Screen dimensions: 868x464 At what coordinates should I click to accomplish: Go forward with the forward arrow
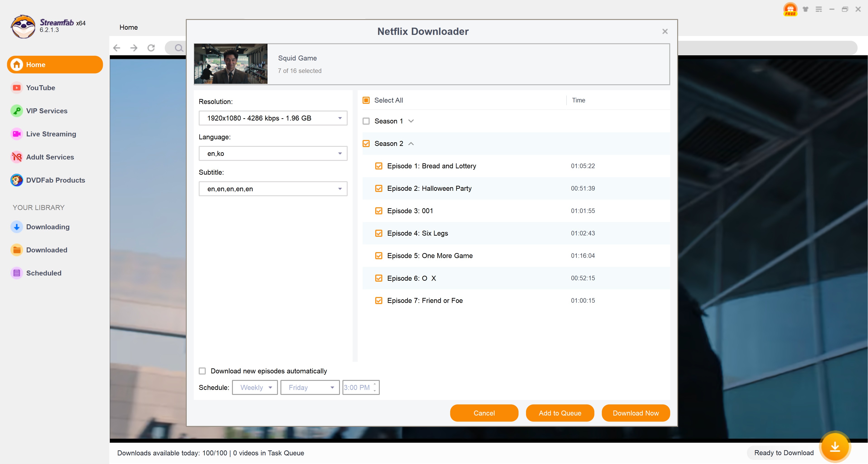pyautogui.click(x=134, y=48)
